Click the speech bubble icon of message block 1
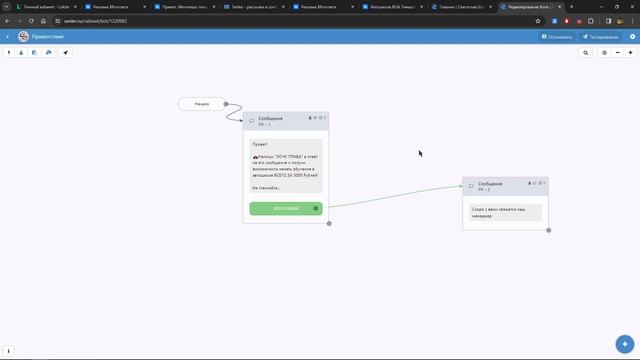 pos(251,121)
